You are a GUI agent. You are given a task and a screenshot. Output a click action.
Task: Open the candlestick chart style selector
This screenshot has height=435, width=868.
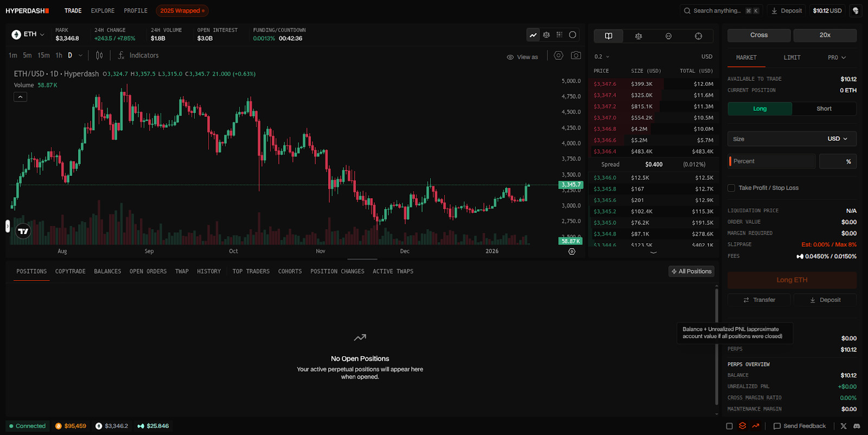99,55
